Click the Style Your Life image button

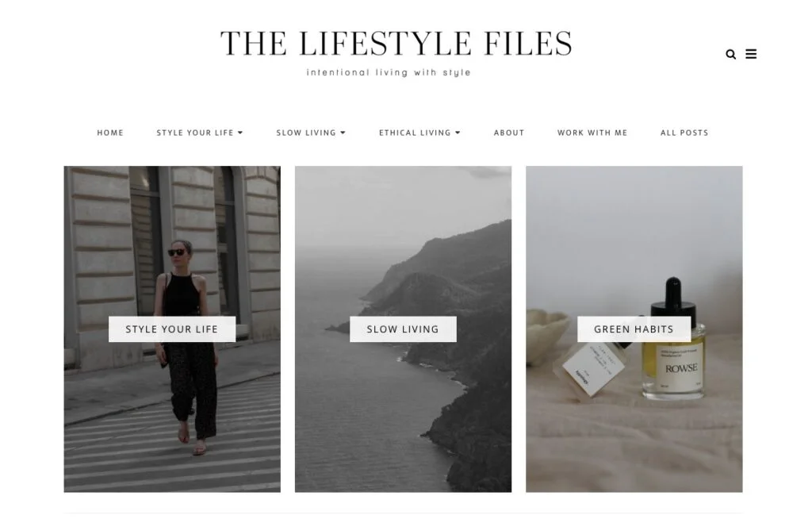click(172, 329)
